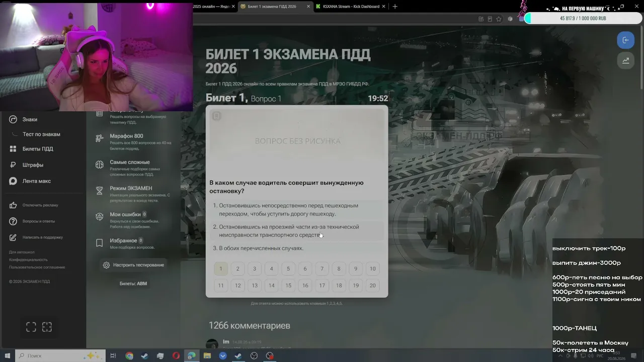
Task: Click the Лента макс chat bubble icon
Action: coord(13,181)
